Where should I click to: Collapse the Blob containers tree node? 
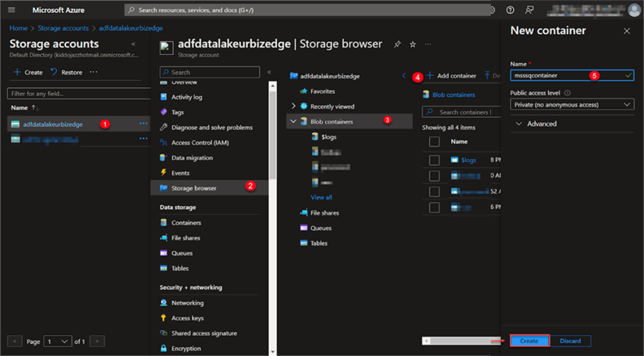coord(293,122)
